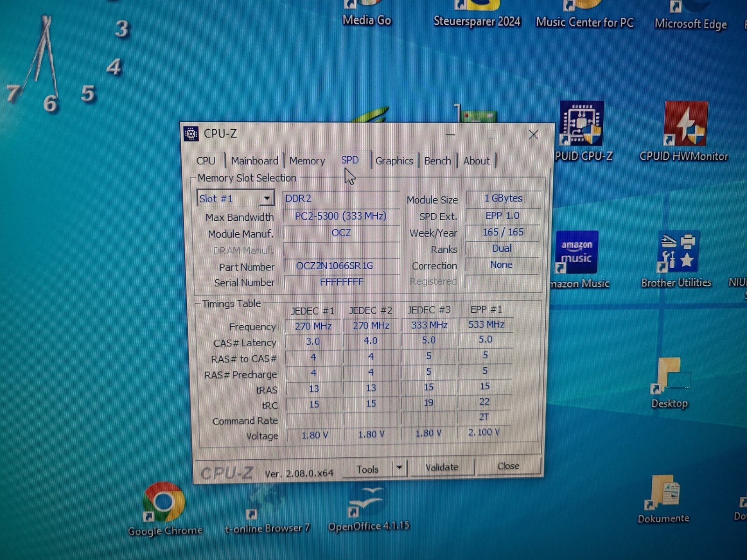The image size is (747, 560).
Task: Click the empty Registered field
Action: [501, 281]
